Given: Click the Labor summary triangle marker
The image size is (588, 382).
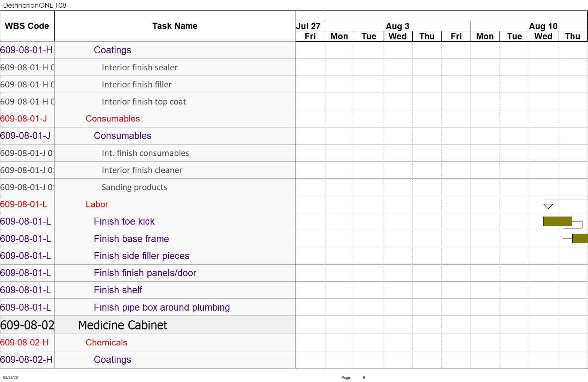Looking at the screenshot, I should click(x=548, y=206).
